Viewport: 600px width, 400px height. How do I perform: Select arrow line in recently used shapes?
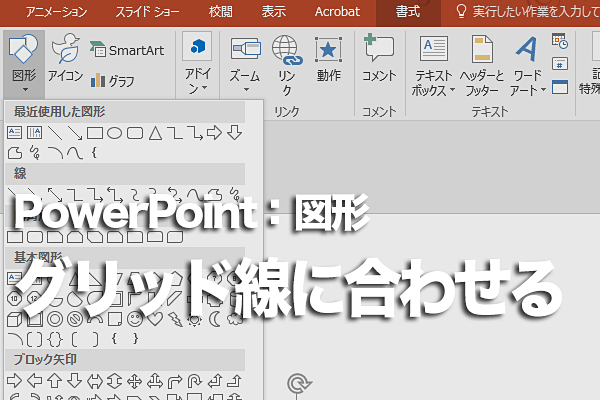[75, 133]
